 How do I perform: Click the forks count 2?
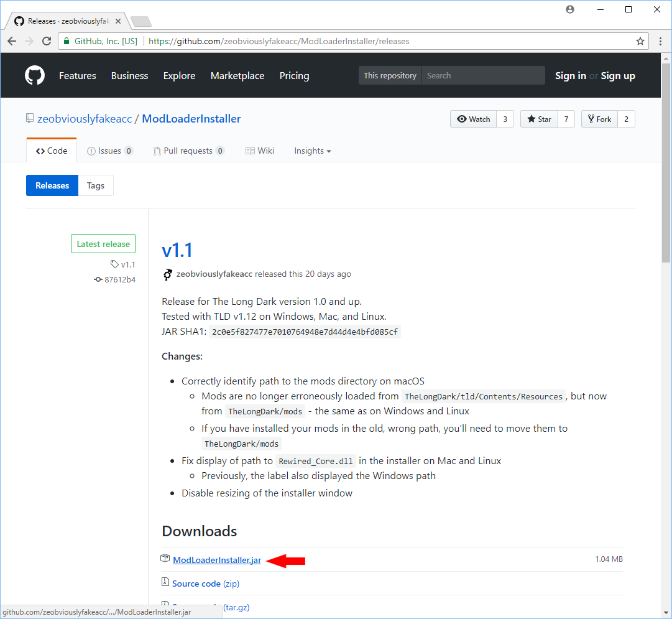(626, 119)
